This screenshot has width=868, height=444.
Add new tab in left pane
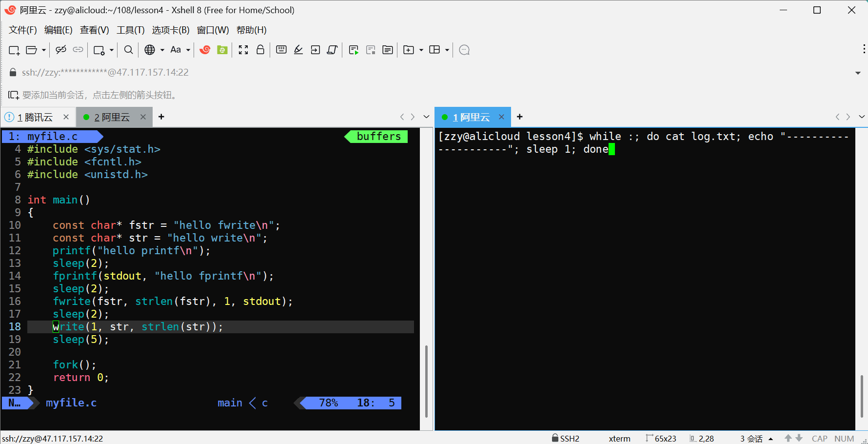(161, 117)
